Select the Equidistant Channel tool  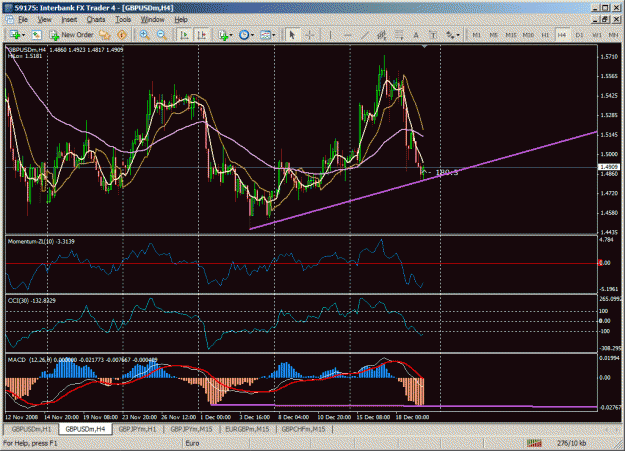click(x=381, y=35)
